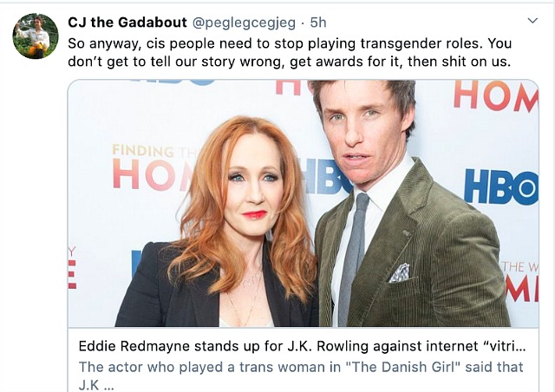This screenshot has width=555, height=392.
Task: Open the @peglegcegjeg handle link
Action: 244,23
